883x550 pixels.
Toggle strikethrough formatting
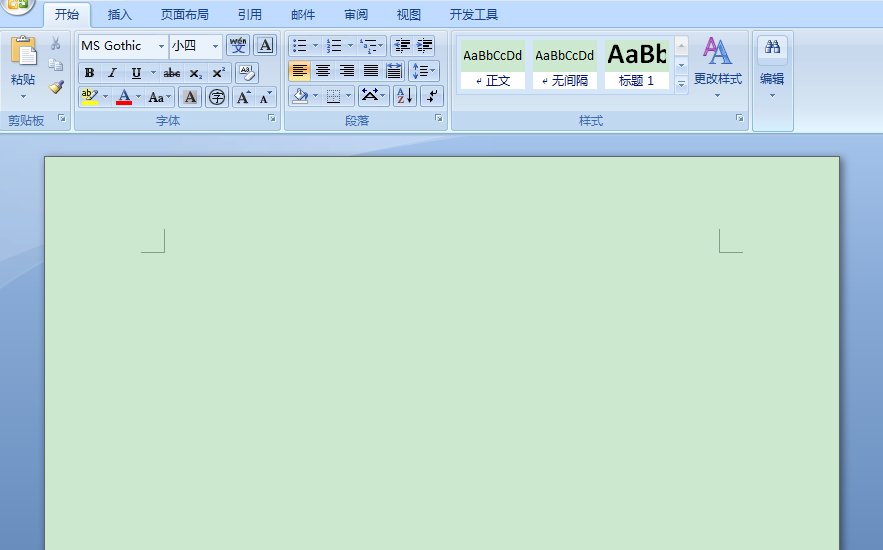click(172, 73)
